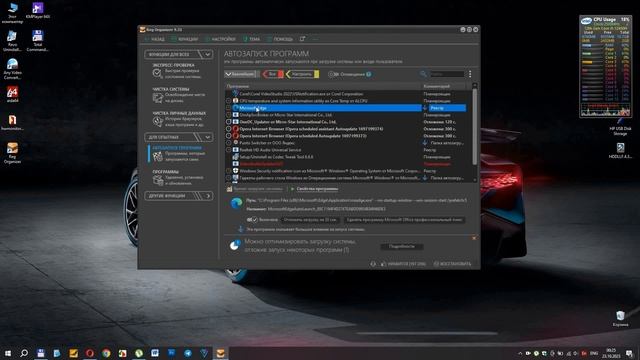Click the Удалить программу Microsoft Office button
Image resolution: width=640 pixels, height=360 pixels.
[x=404, y=220]
